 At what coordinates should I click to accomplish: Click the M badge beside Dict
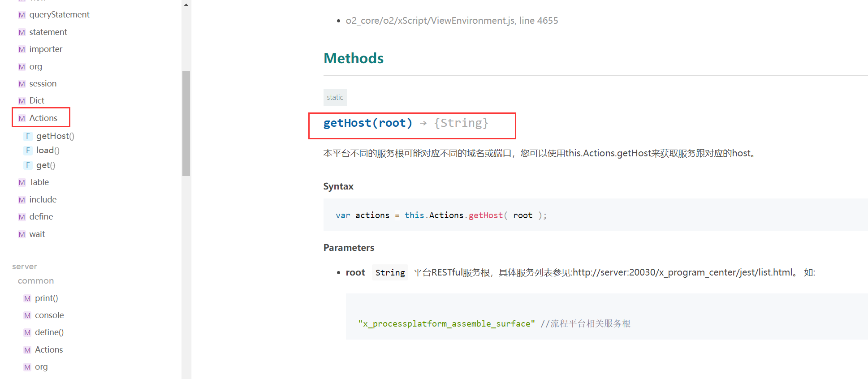point(22,101)
